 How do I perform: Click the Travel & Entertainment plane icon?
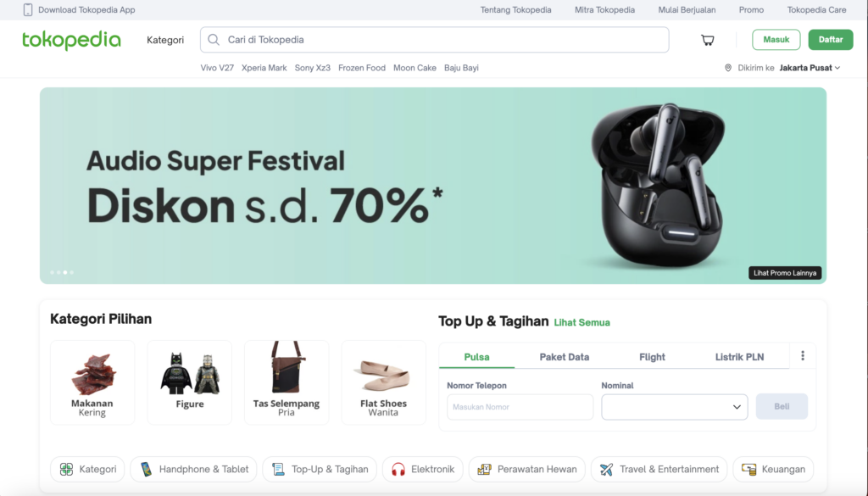click(x=605, y=468)
